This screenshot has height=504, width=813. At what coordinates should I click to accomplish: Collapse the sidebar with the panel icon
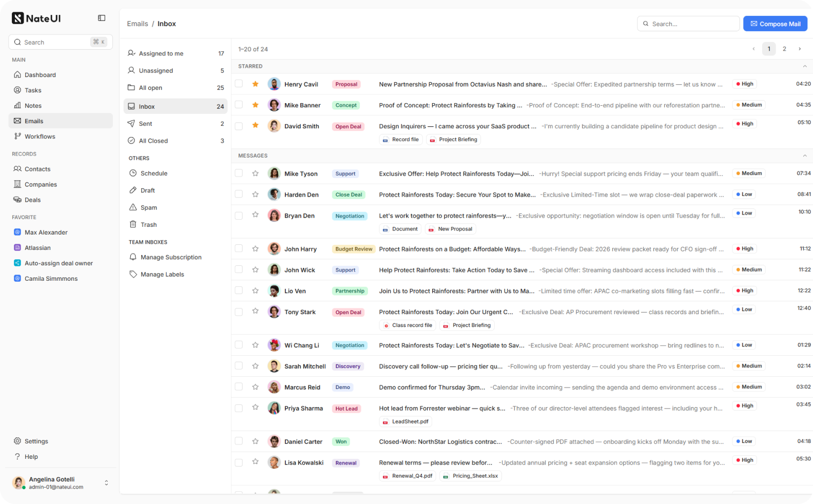[102, 18]
